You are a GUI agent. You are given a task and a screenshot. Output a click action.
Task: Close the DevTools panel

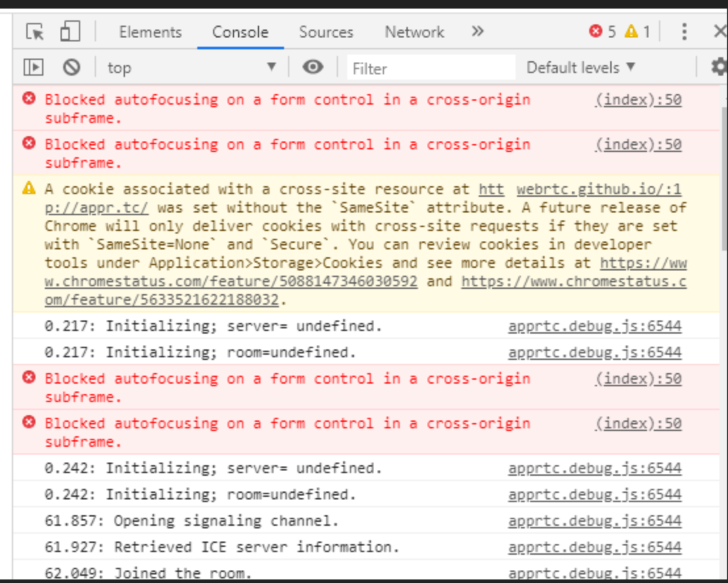[x=719, y=32]
